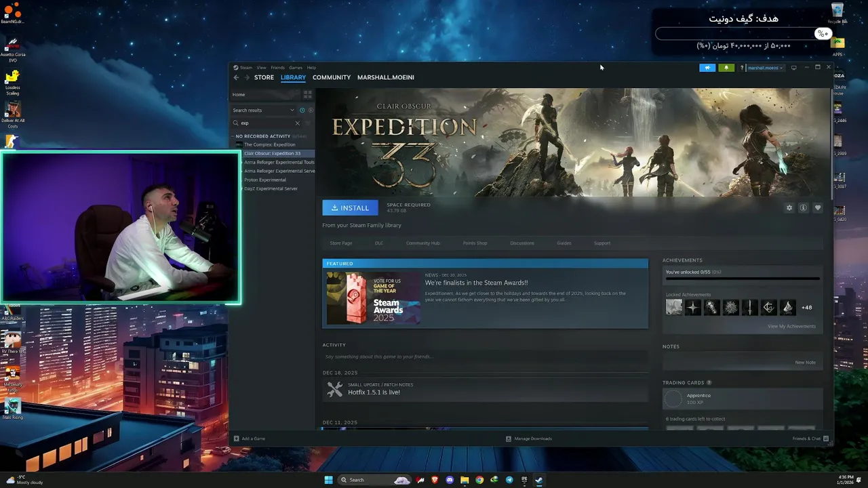Open the Steam help question mark

pyautogui.click(x=742, y=68)
